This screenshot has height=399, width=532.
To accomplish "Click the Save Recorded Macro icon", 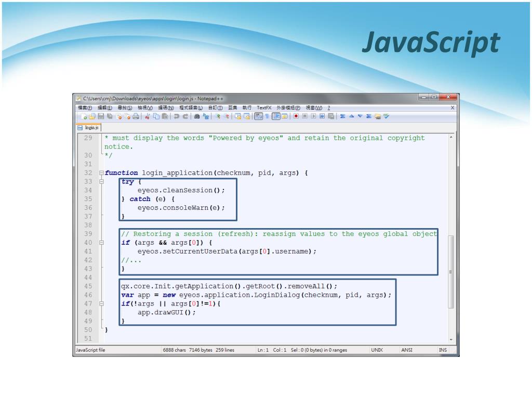I will pos(331,116).
